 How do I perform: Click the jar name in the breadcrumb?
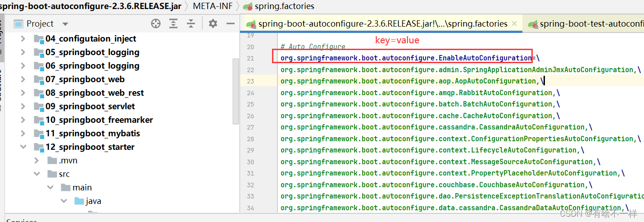click(x=91, y=6)
